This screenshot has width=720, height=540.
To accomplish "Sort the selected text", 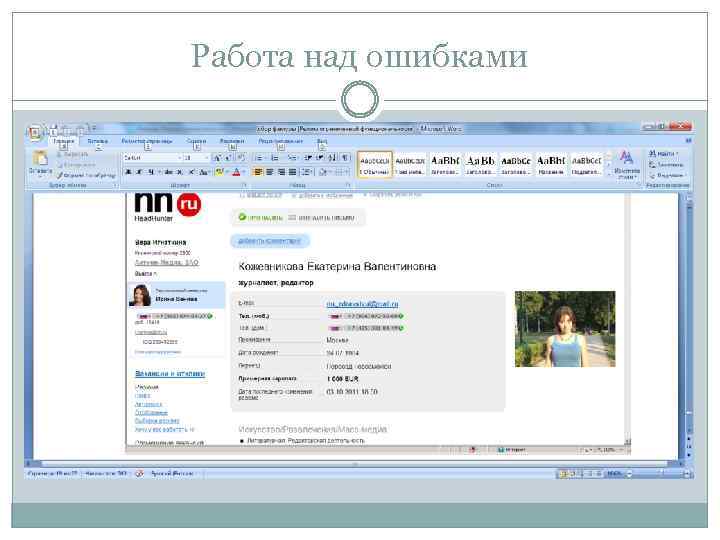I will (332, 158).
